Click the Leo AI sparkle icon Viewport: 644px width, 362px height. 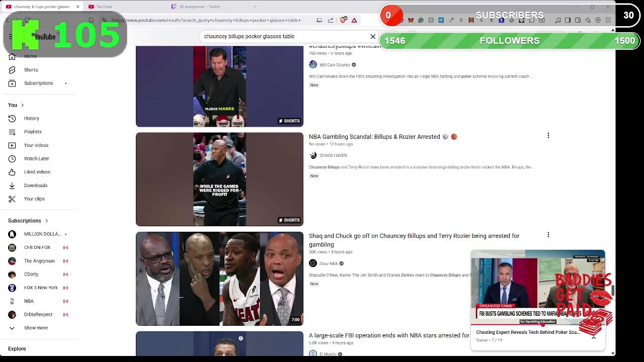[588, 20]
